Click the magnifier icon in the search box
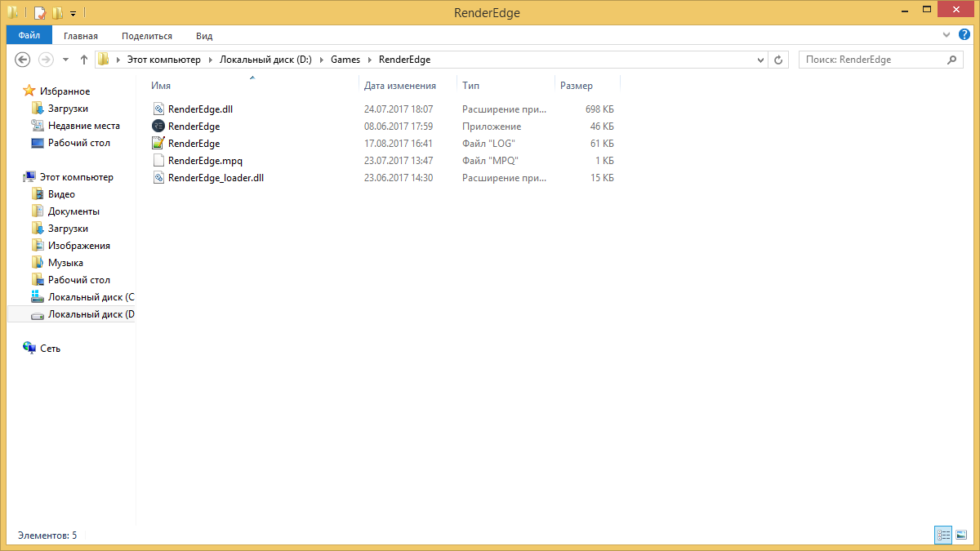This screenshot has width=980, height=551. 953,60
